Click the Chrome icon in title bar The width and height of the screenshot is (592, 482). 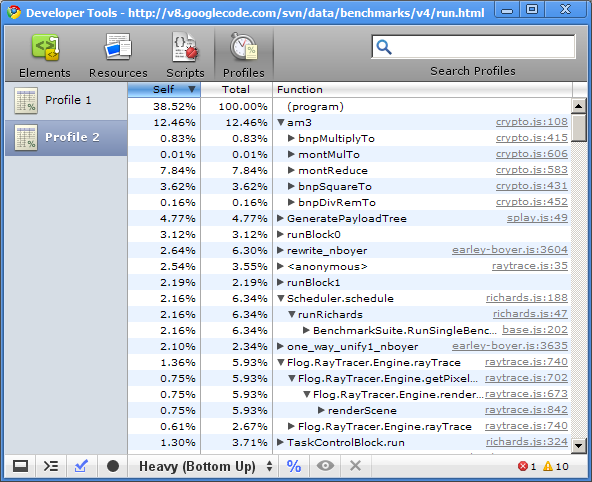point(14,12)
